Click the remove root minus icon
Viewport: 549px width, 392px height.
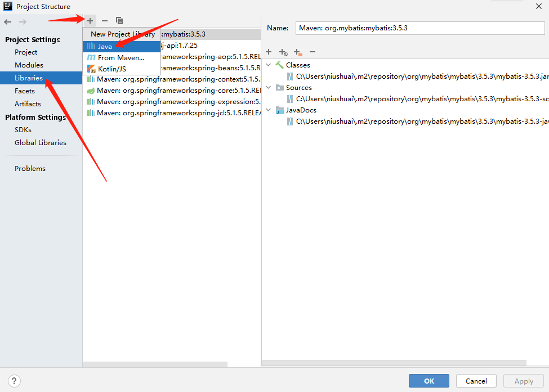pos(313,52)
